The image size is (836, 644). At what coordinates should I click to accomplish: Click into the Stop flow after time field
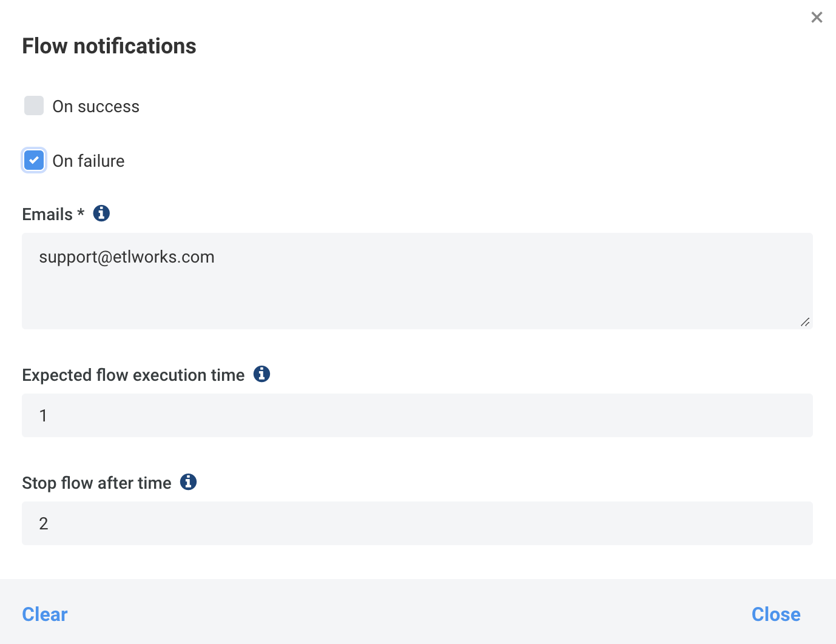(x=417, y=523)
